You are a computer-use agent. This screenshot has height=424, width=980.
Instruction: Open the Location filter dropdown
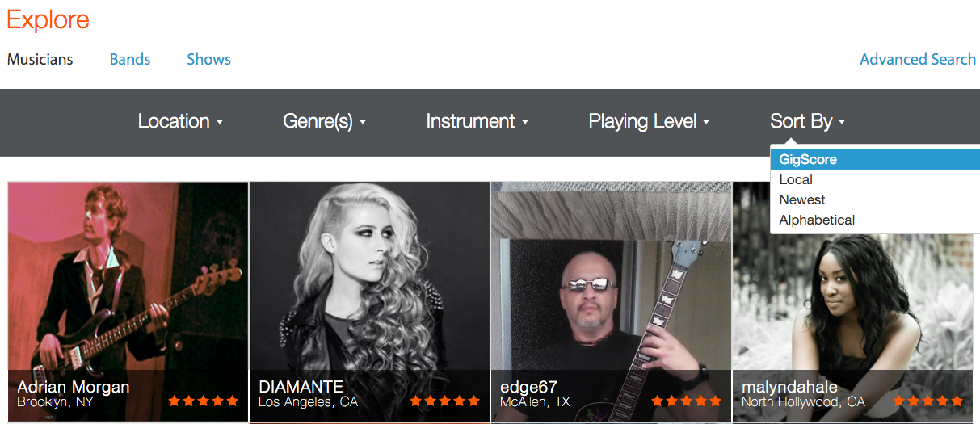pos(180,121)
